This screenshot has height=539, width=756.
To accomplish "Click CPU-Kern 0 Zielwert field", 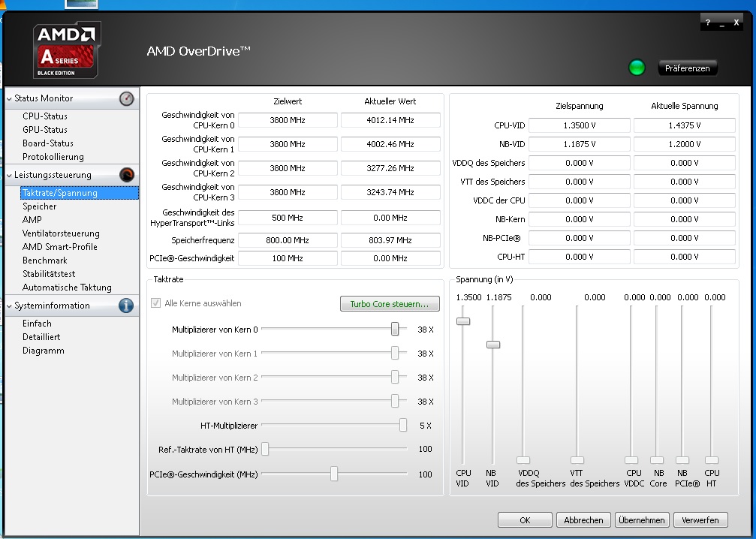I will (x=288, y=120).
